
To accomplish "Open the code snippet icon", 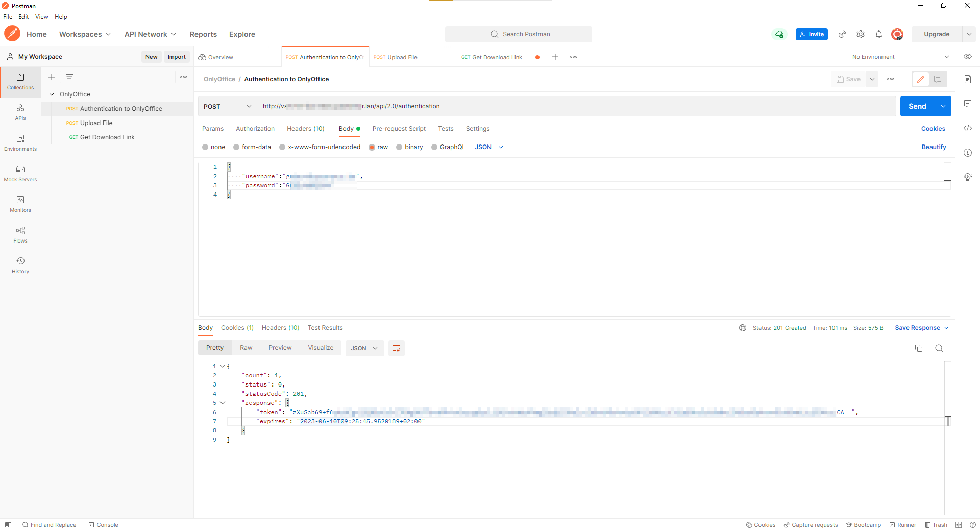I will coord(968,128).
